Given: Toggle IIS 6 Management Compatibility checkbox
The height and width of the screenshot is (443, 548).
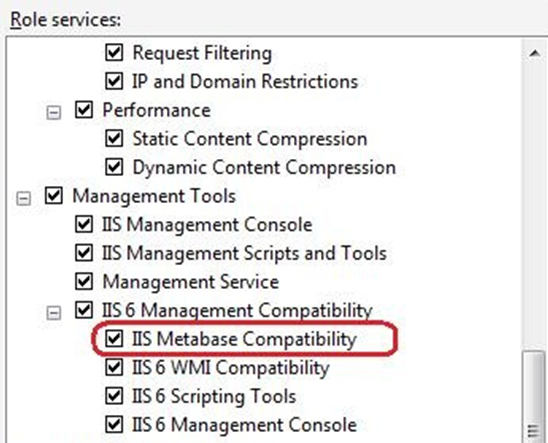Looking at the screenshot, I should [84, 310].
